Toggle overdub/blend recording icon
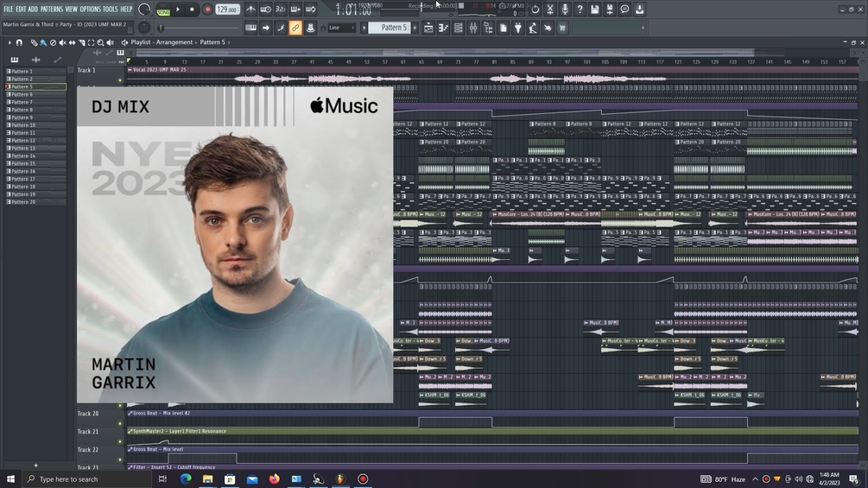The width and height of the screenshot is (868, 488). 295,10
